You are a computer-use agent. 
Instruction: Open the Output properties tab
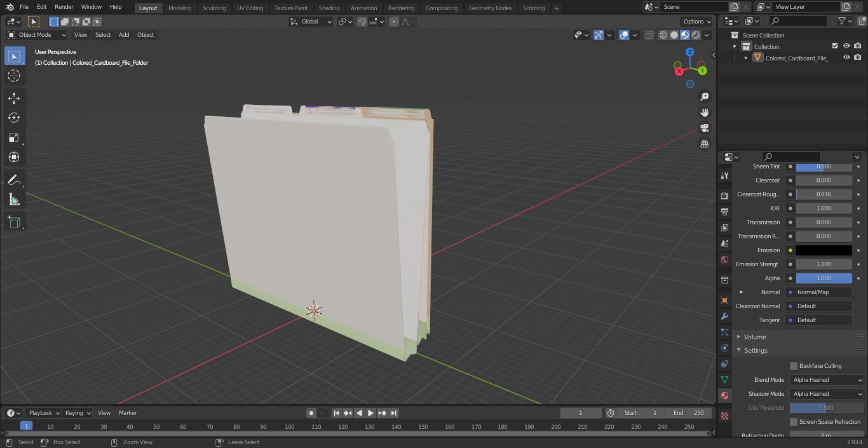click(x=724, y=212)
